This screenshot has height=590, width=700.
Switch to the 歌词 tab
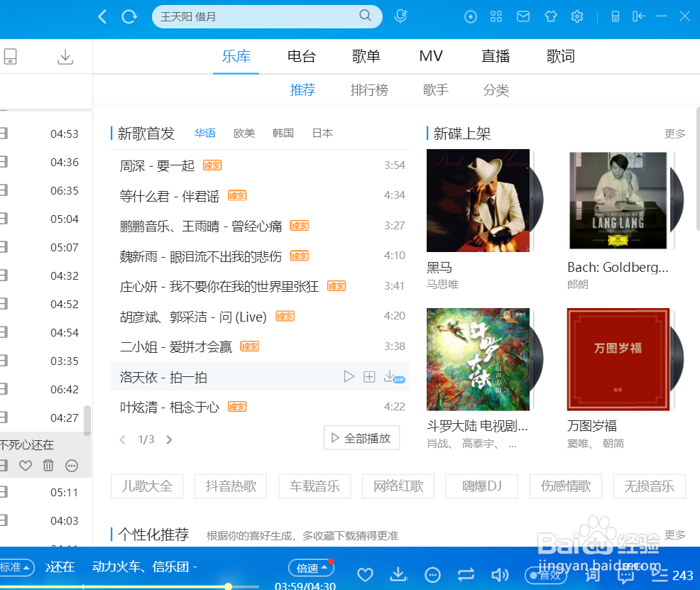click(x=561, y=56)
